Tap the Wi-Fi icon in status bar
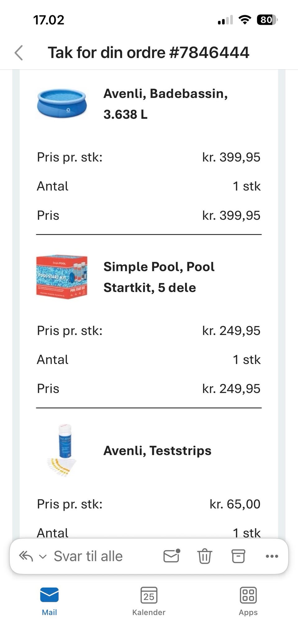This screenshot has width=298, height=644. 245,20
